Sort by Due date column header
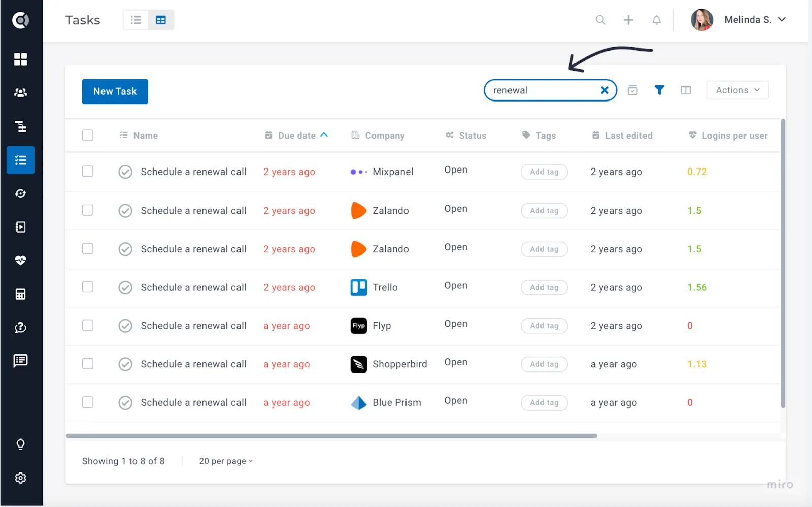This screenshot has width=812, height=507. click(296, 136)
